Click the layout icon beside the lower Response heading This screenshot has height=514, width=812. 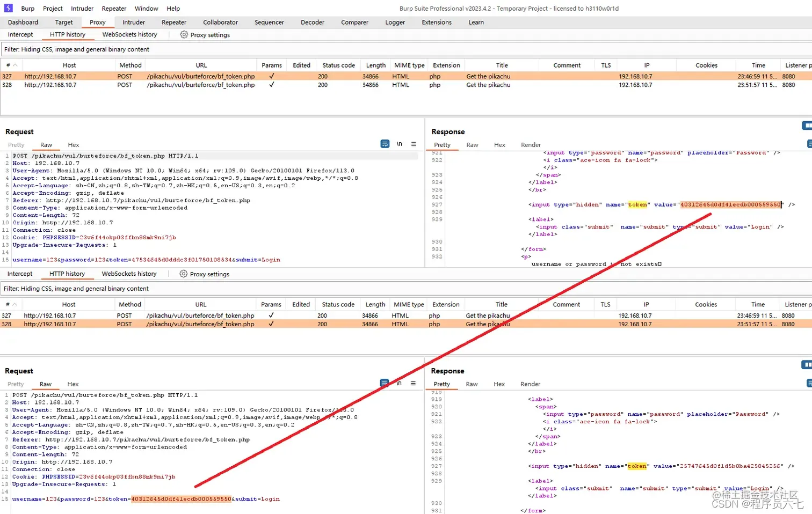pyautogui.click(x=807, y=365)
